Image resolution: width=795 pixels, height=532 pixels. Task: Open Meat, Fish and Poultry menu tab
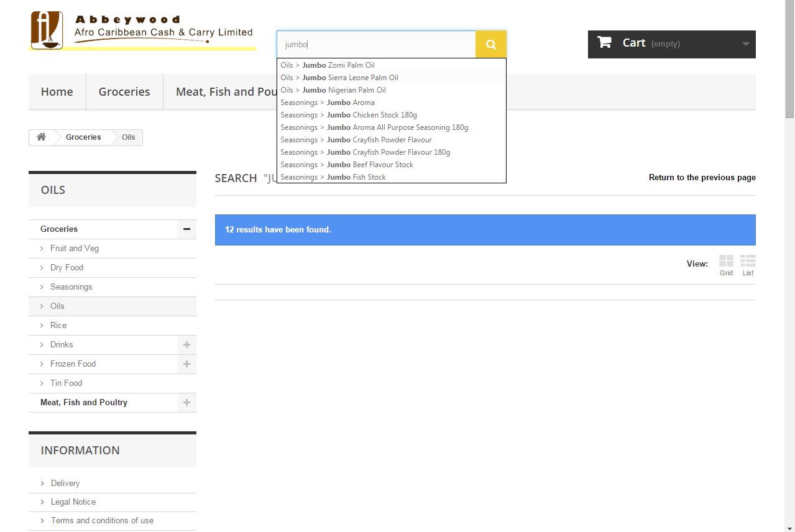pyautogui.click(x=226, y=91)
